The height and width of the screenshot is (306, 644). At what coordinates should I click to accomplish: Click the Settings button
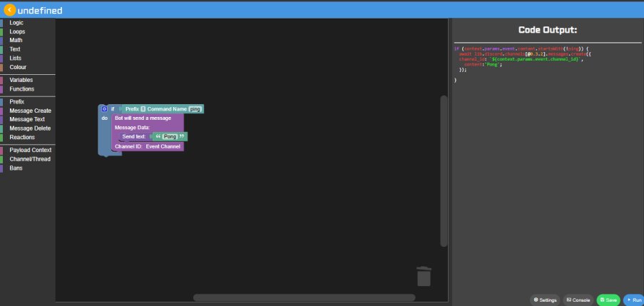(x=545, y=300)
